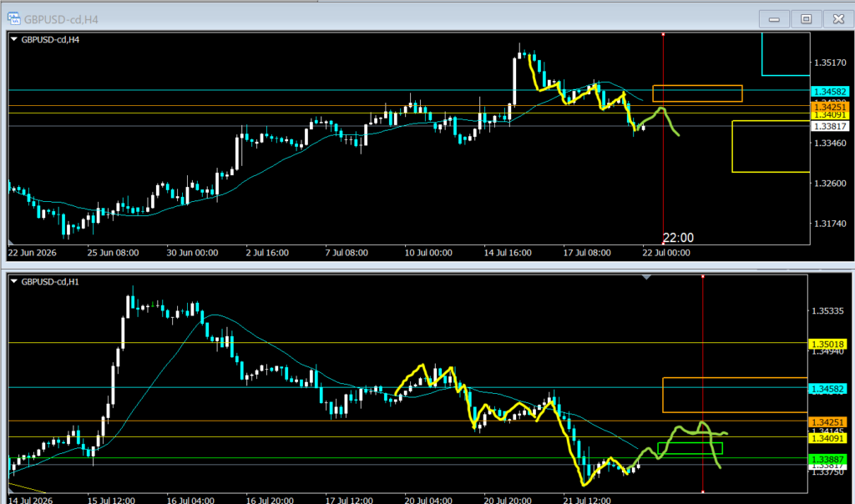Image resolution: width=855 pixels, height=504 pixels.
Task: Click the 16 Jul 20:00 date on the H1 time axis
Action: (x=270, y=500)
